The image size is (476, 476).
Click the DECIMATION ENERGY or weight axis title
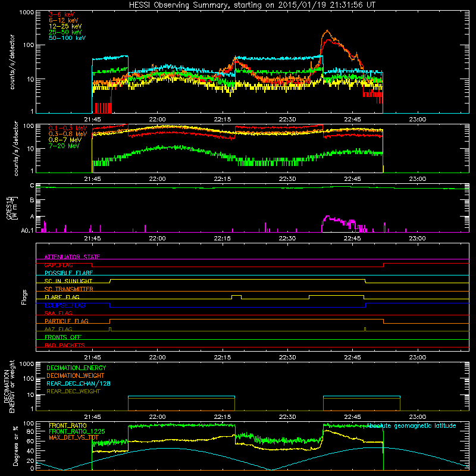pyautogui.click(x=9, y=386)
